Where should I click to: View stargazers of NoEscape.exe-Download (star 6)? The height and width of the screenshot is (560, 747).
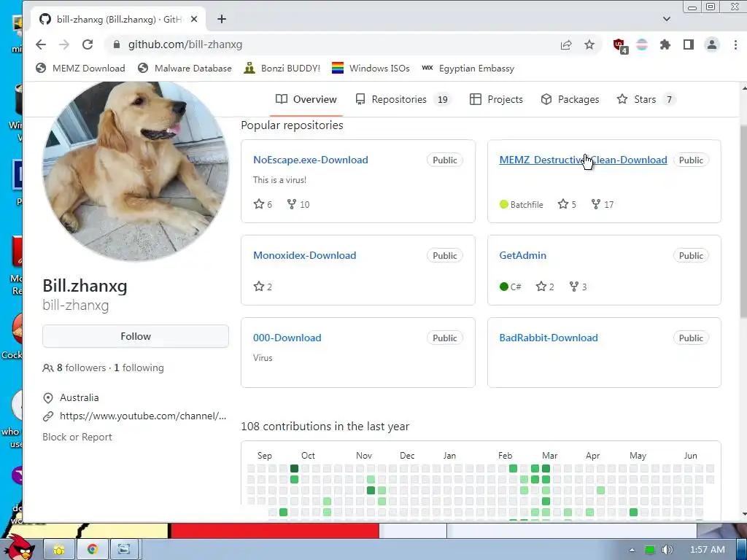263,204
